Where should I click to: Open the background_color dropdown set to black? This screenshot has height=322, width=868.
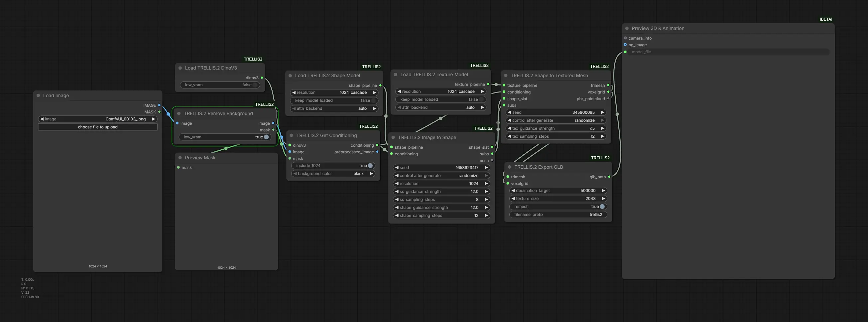pyautogui.click(x=333, y=174)
